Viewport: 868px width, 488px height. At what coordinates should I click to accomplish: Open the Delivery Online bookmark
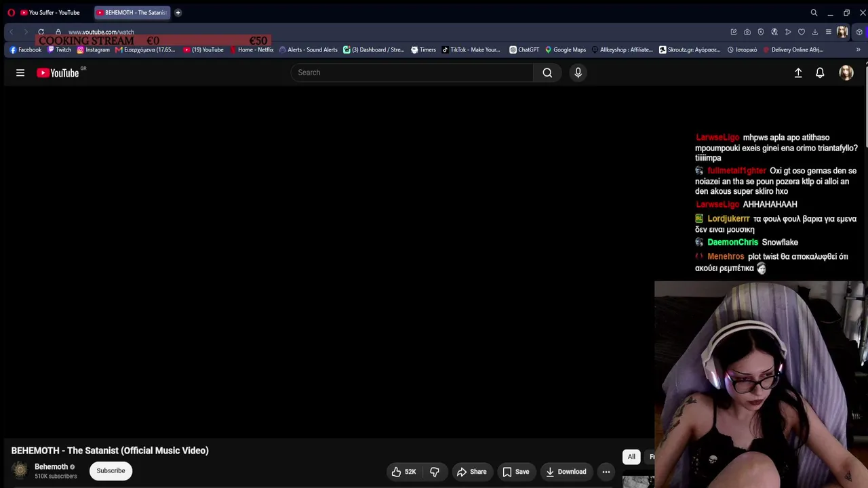793,49
